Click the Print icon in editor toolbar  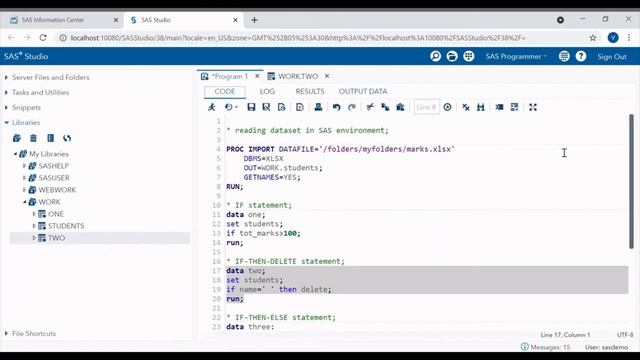click(x=318, y=107)
